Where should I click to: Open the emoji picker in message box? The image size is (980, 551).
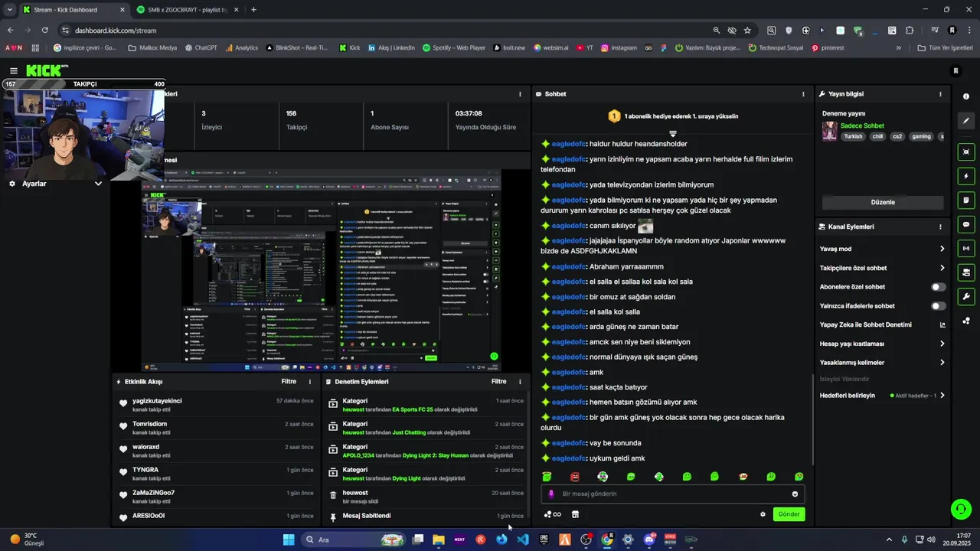click(x=795, y=494)
